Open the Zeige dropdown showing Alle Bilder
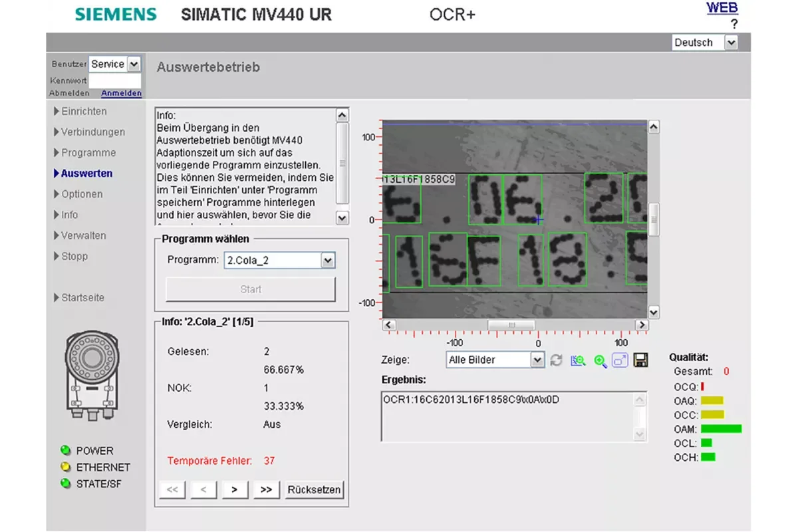 [x=495, y=360]
